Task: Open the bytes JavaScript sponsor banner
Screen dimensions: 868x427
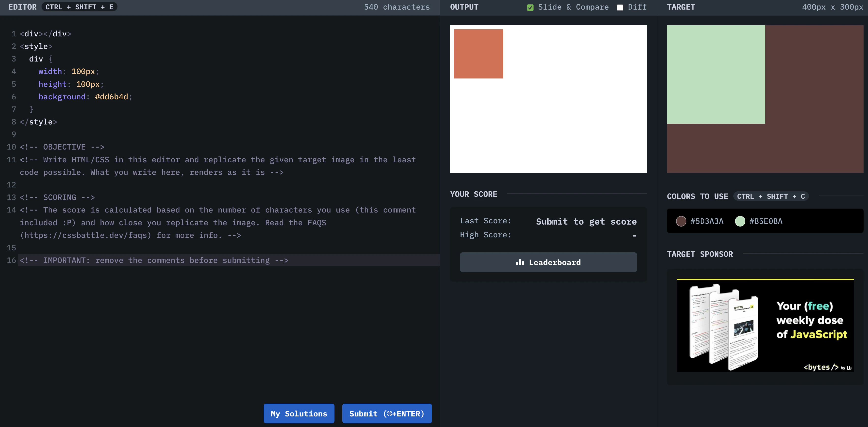Action: [765, 325]
